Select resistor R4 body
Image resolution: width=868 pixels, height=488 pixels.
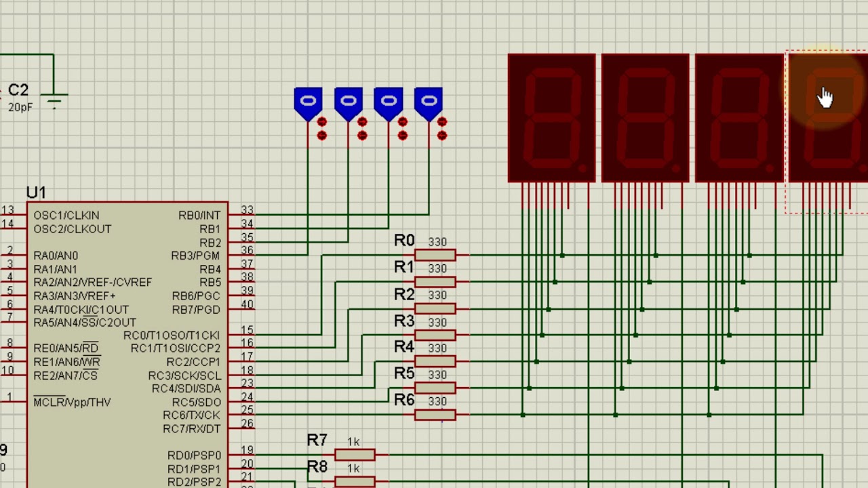(x=435, y=361)
